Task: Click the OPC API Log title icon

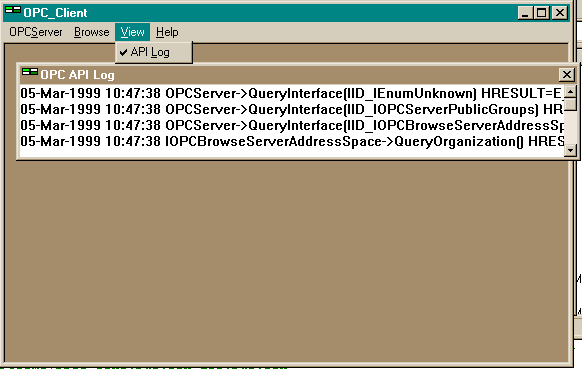Action: click(30, 72)
